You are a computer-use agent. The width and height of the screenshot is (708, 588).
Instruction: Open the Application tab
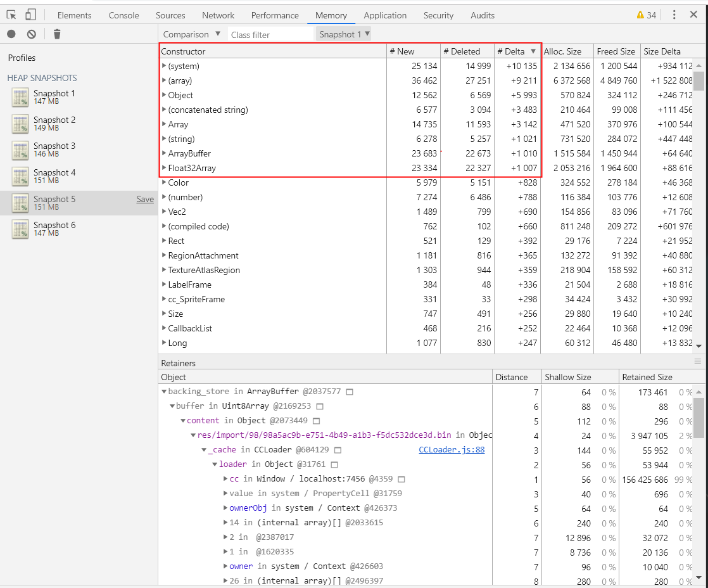(x=385, y=15)
